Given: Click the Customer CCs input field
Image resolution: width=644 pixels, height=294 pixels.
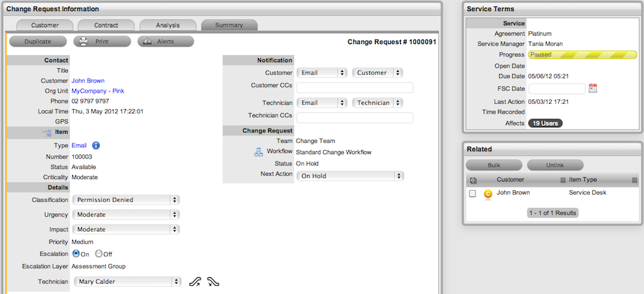Looking at the screenshot, I should tap(355, 88).
